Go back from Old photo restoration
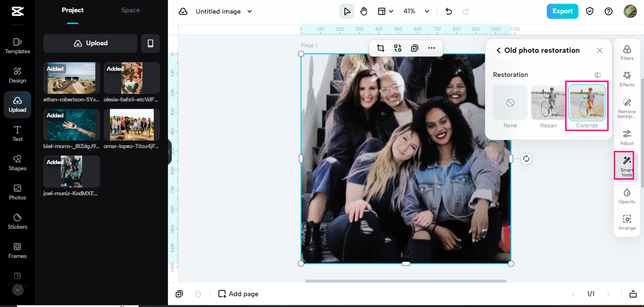This screenshot has width=644, height=307. coord(498,50)
